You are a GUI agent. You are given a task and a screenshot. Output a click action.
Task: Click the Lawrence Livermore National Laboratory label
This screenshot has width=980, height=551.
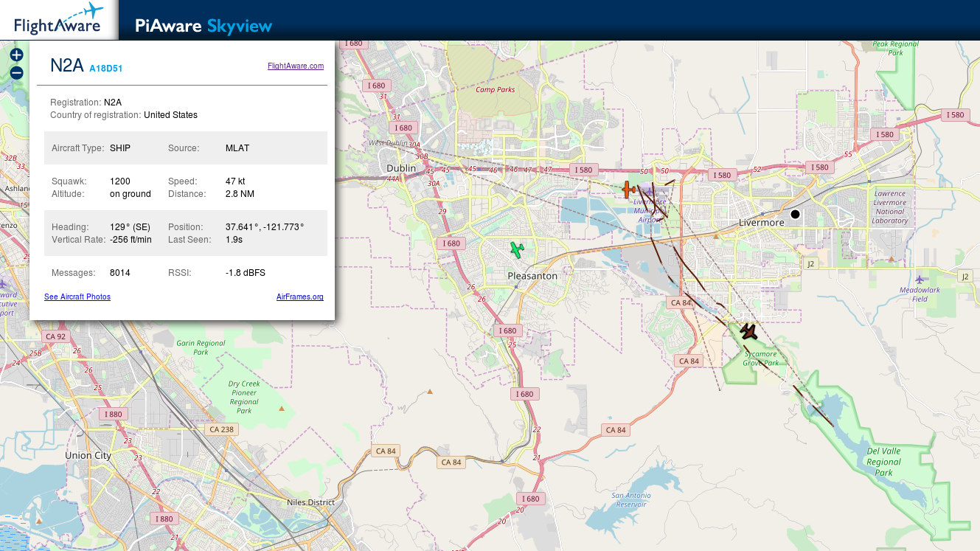[890, 207]
